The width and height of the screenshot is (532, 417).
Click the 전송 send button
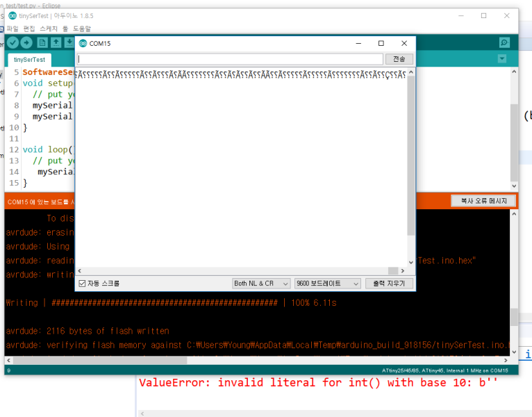pyautogui.click(x=399, y=59)
